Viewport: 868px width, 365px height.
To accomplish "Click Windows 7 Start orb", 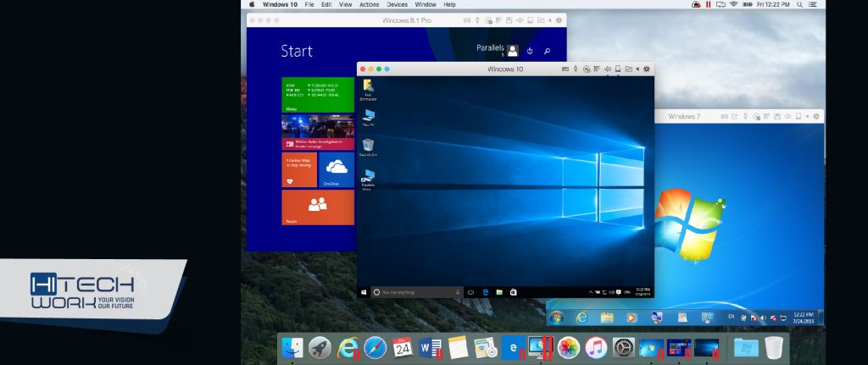I will pos(556,318).
